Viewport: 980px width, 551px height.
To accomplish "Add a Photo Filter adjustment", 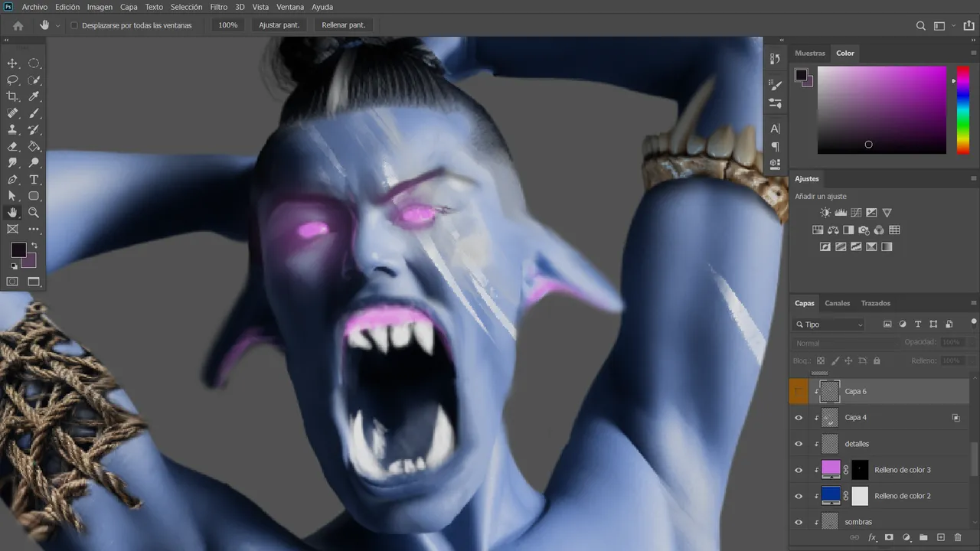I will coord(864,230).
